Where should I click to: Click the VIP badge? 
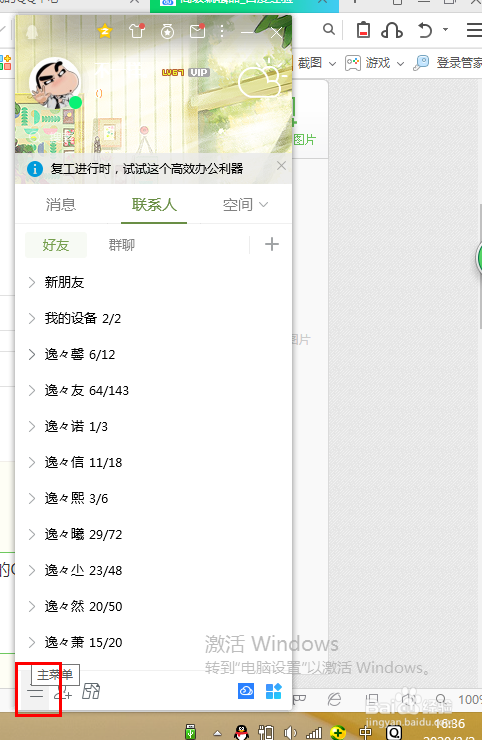(x=199, y=73)
